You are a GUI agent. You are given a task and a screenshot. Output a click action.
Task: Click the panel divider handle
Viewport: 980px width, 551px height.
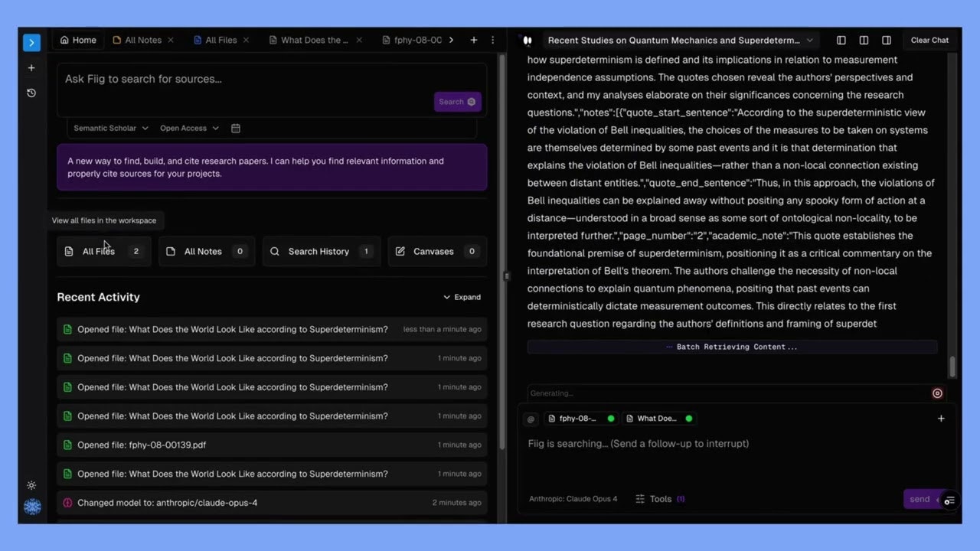coord(505,275)
